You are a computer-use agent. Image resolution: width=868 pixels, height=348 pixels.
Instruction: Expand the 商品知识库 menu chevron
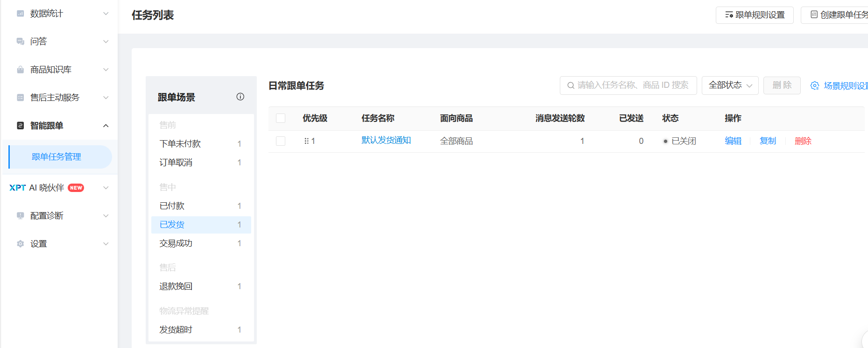(106, 70)
